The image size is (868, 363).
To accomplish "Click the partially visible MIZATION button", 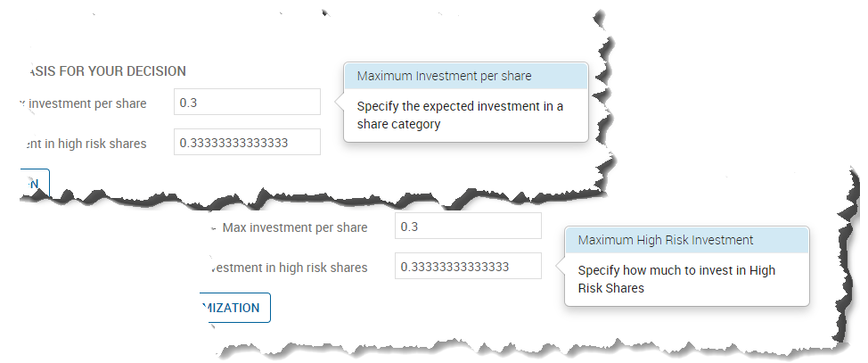I will 235,308.
